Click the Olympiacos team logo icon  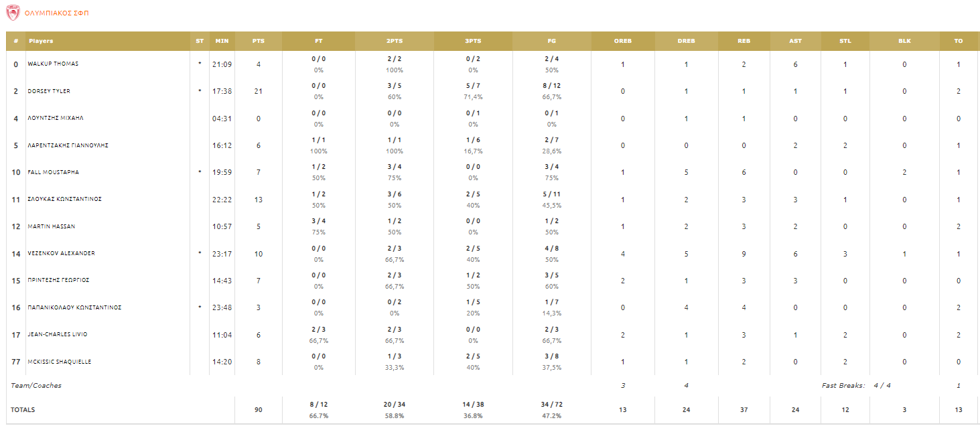(x=13, y=12)
